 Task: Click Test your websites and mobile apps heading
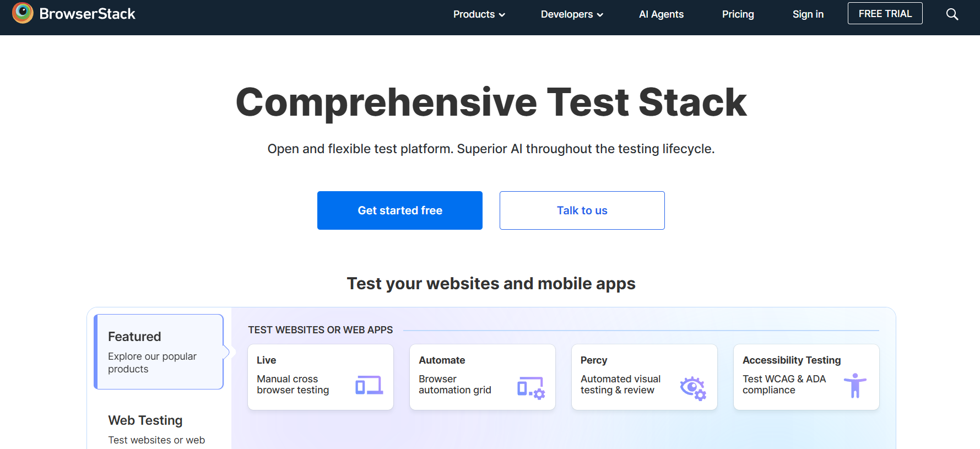pos(491,283)
